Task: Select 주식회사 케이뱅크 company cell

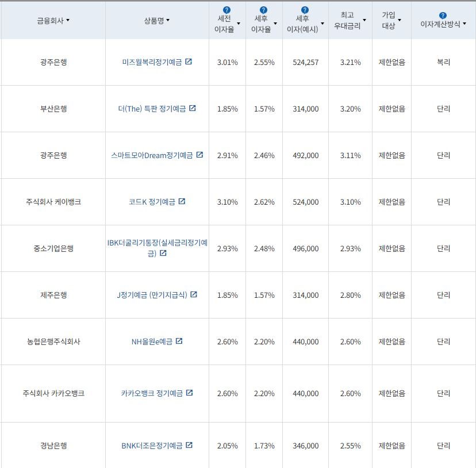Action: pos(53,202)
